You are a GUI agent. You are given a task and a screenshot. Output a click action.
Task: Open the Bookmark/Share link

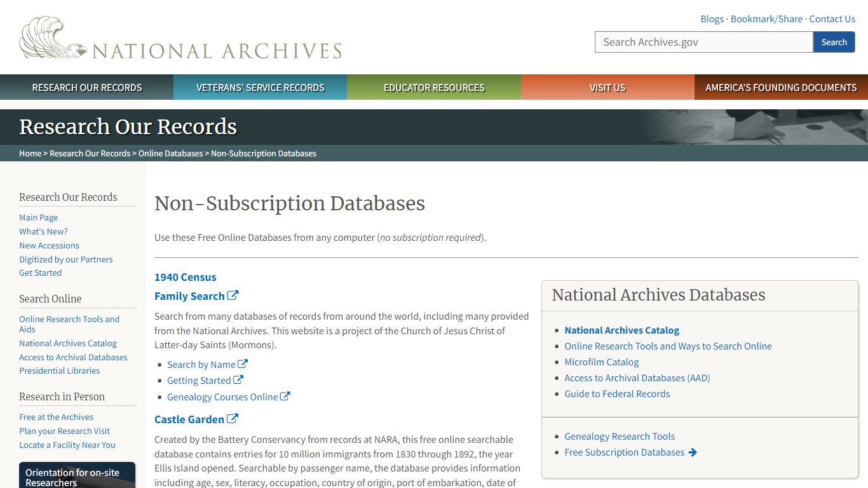766,19
